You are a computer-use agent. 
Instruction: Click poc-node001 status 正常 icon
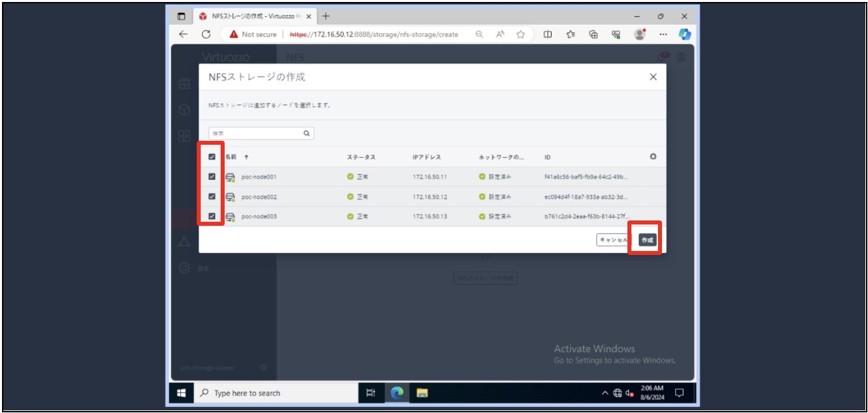tap(350, 177)
